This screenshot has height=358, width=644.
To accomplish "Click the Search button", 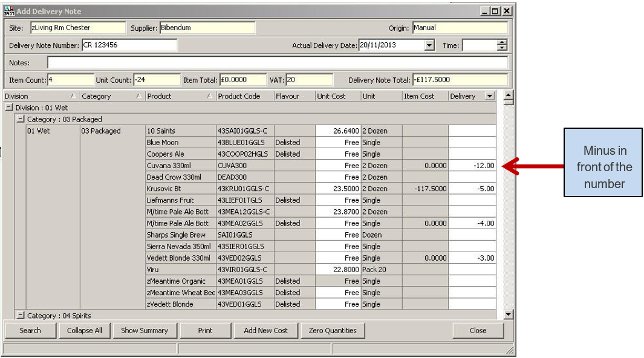I will click(x=30, y=330).
